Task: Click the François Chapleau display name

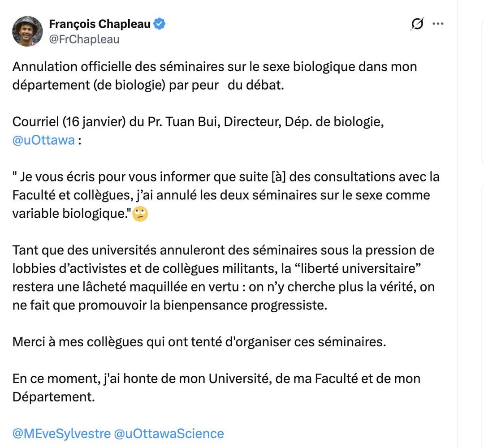Action: 99,24
